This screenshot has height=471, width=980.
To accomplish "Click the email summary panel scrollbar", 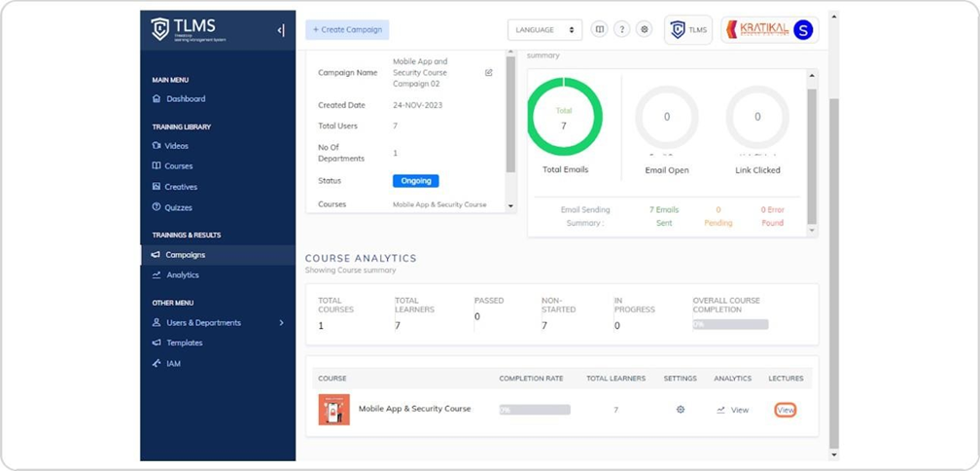I will pyautogui.click(x=812, y=156).
